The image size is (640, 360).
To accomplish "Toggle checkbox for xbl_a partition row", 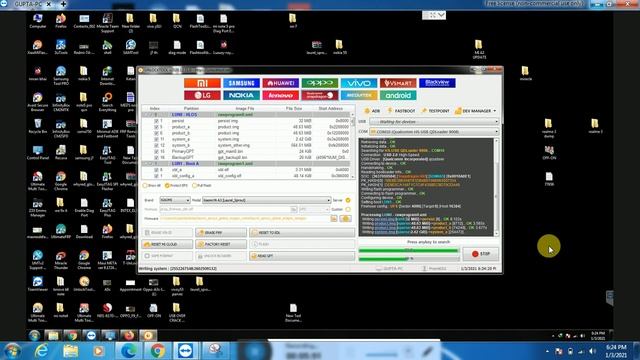I will [156, 170].
